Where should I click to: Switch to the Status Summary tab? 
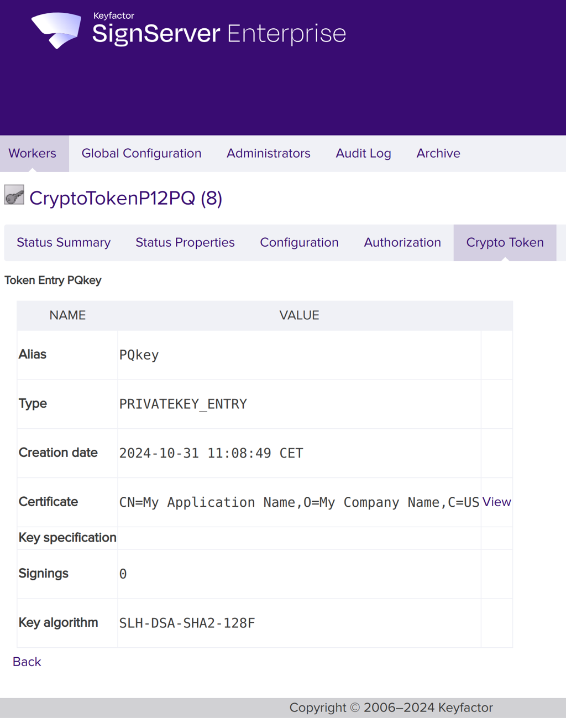click(64, 242)
